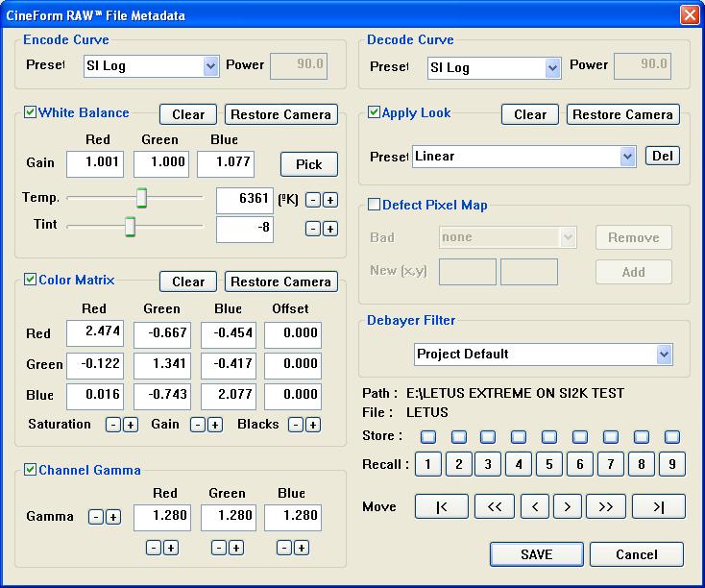Disable the White Balance checkbox
The width and height of the screenshot is (705, 588).
pyautogui.click(x=31, y=113)
